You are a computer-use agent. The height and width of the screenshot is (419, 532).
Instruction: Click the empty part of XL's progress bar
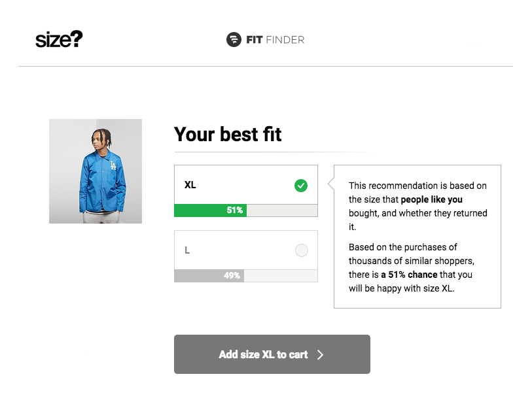click(281, 210)
